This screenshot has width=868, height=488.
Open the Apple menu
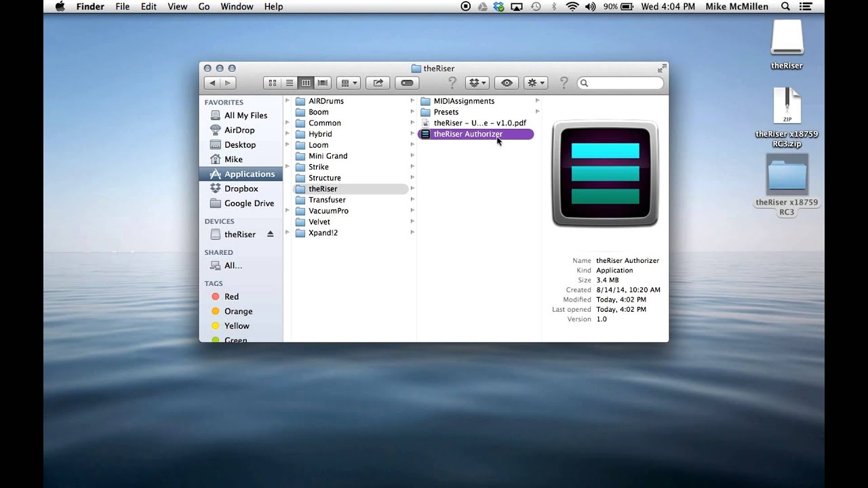click(x=60, y=7)
